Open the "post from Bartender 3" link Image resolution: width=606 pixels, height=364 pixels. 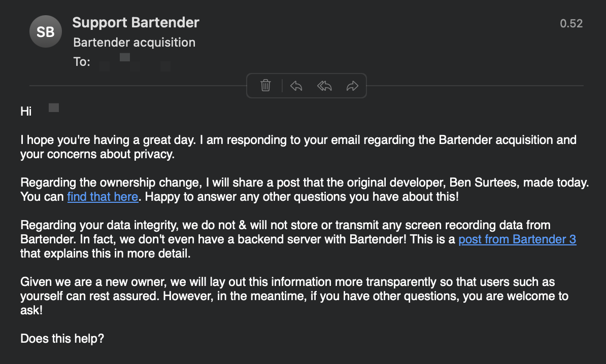click(517, 239)
